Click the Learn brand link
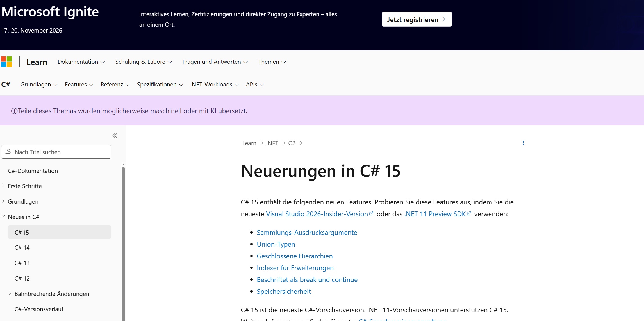 (37, 62)
